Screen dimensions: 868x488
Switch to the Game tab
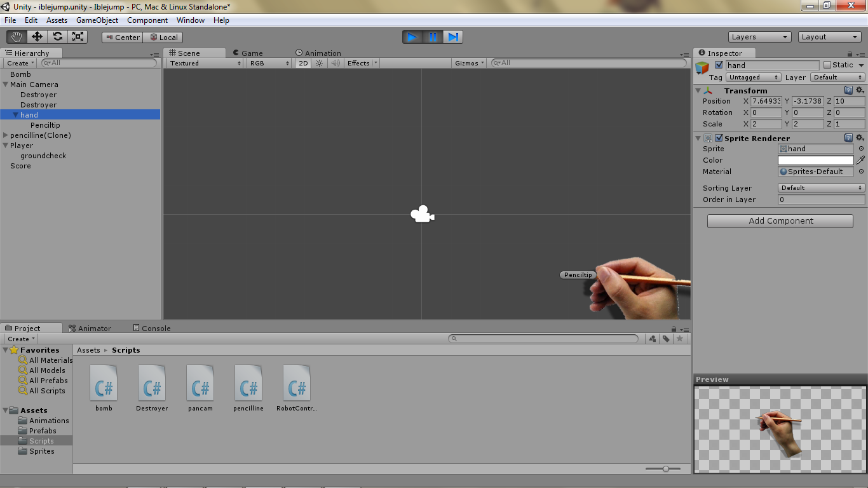tap(248, 53)
